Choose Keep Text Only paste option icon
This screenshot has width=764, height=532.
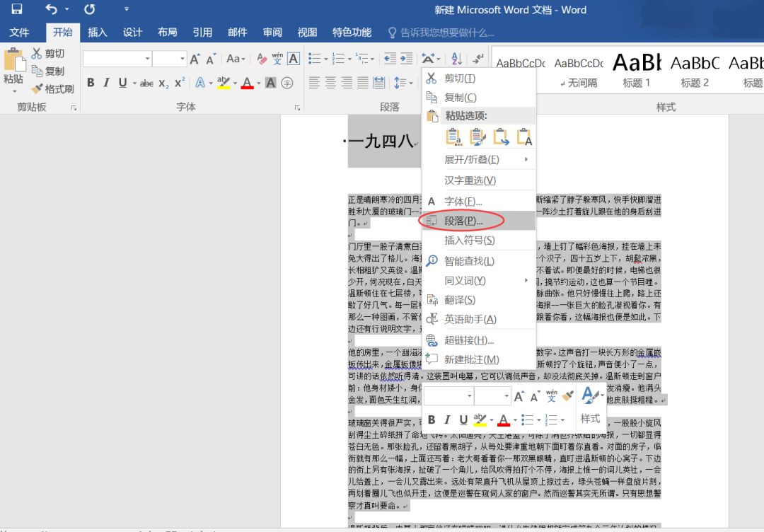524,137
